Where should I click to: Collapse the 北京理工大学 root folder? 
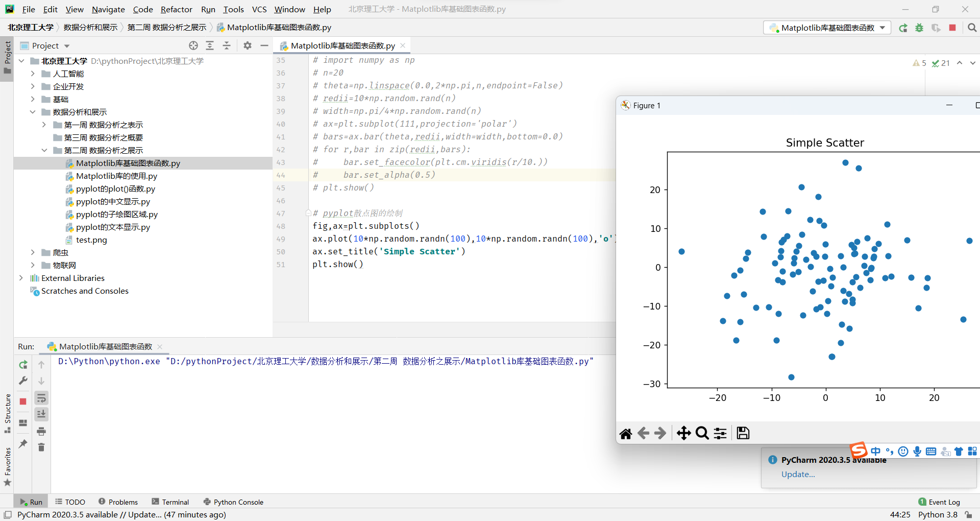point(21,61)
